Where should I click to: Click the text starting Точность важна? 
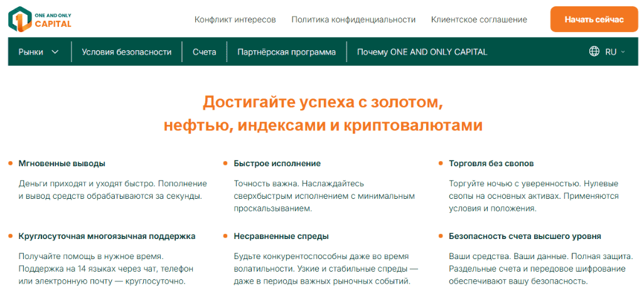coord(325,196)
